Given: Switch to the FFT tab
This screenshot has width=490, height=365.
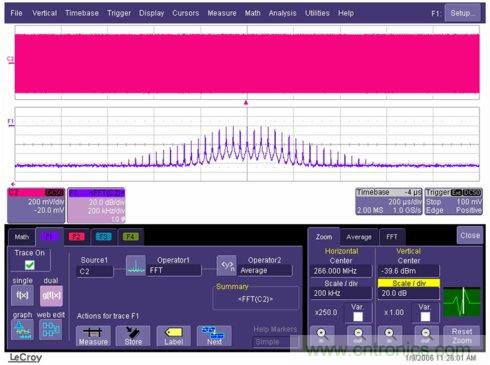Looking at the screenshot, I should coord(392,237).
